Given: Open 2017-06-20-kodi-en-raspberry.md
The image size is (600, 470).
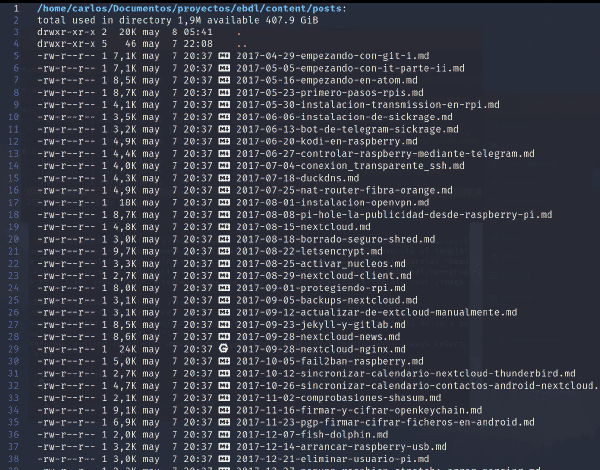Looking at the screenshot, I should [x=327, y=142].
